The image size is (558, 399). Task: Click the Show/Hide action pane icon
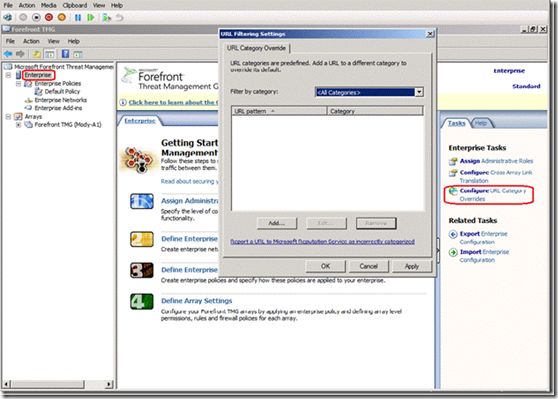[78, 54]
